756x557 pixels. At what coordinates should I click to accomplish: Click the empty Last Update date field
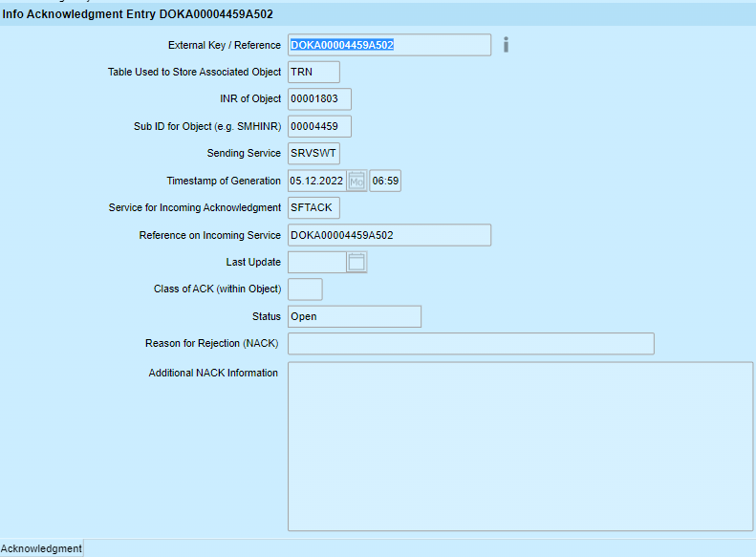315,262
